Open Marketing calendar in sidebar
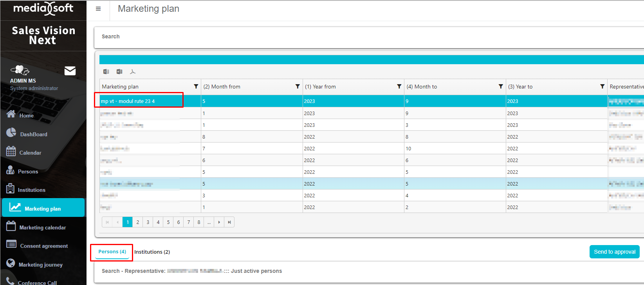 [x=42, y=227]
